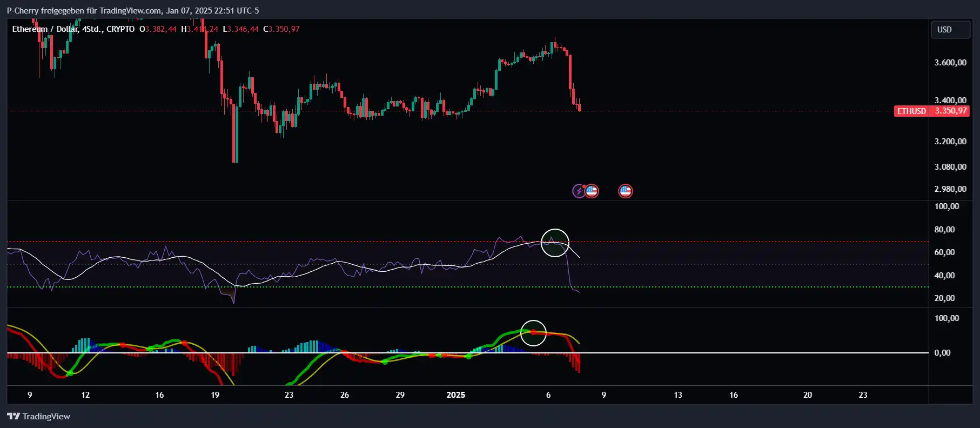This screenshot has width=980, height=428.
Task: Open the US flag event beside lightning icon
Action: pos(592,191)
